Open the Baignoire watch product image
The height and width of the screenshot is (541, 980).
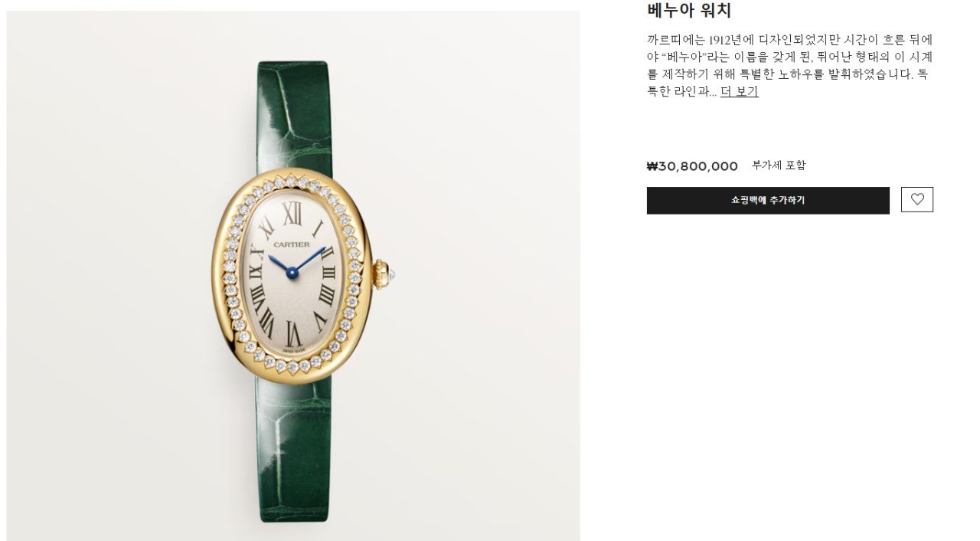(293, 276)
